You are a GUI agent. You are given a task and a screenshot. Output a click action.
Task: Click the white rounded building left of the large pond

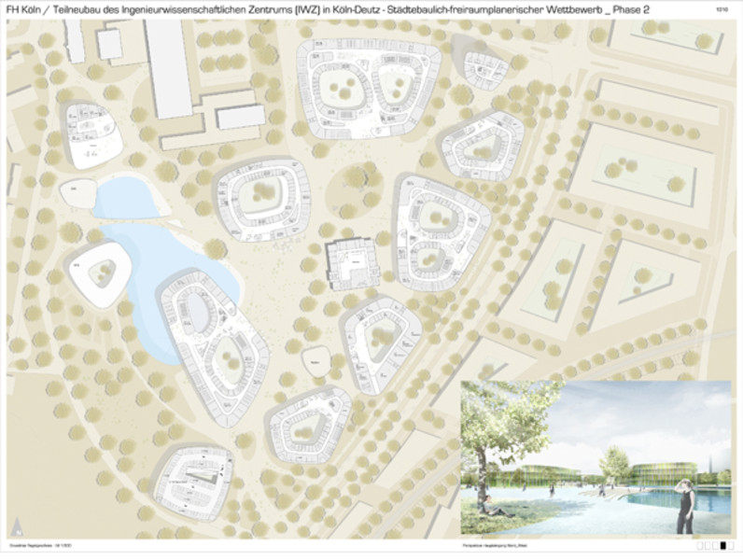pos(99,273)
